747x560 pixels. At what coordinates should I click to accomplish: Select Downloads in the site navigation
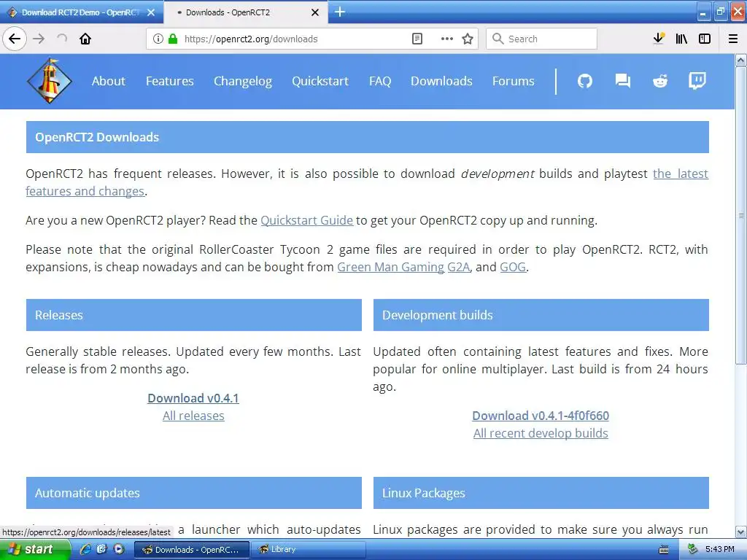coord(441,81)
